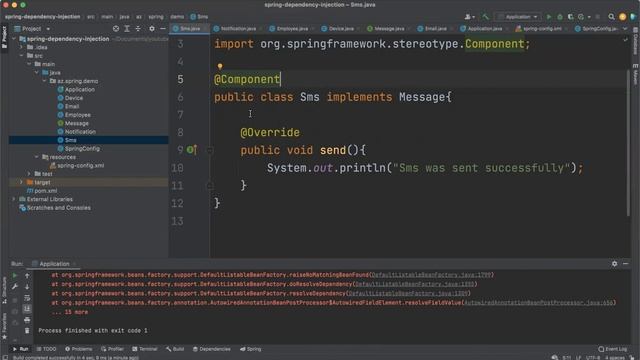This screenshot has width=640, height=360.
Task: Switch to Email.java tab
Action: point(433,29)
